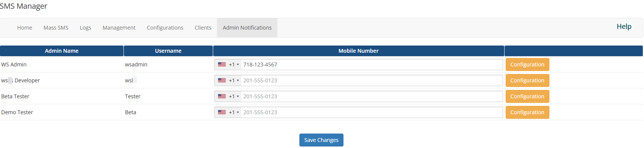Image resolution: width=644 pixels, height=148 pixels.
Task: Expand country code dropdown for Demo Tester
Action: point(228,112)
